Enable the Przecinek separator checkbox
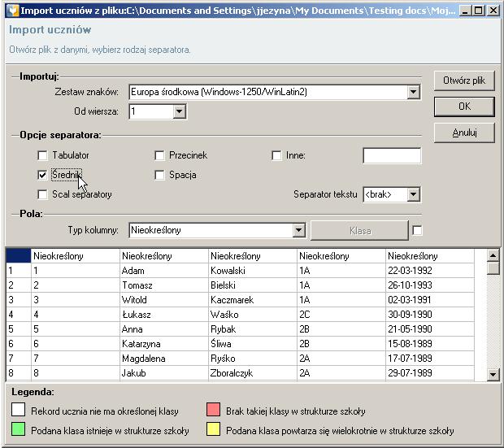 click(x=159, y=155)
